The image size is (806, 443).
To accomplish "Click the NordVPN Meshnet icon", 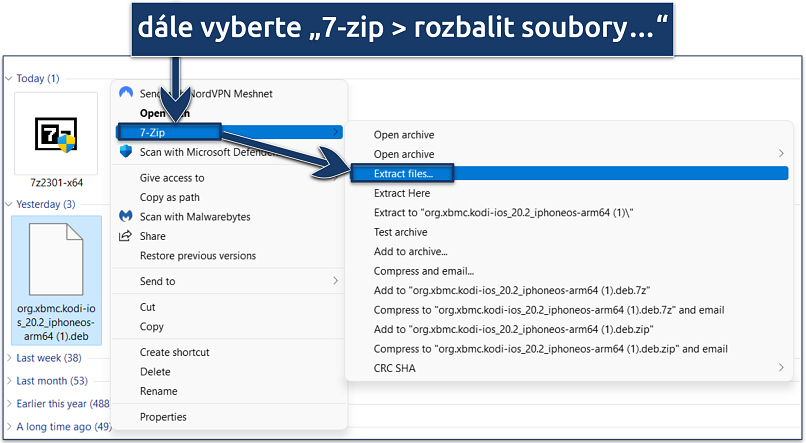I will (x=126, y=93).
